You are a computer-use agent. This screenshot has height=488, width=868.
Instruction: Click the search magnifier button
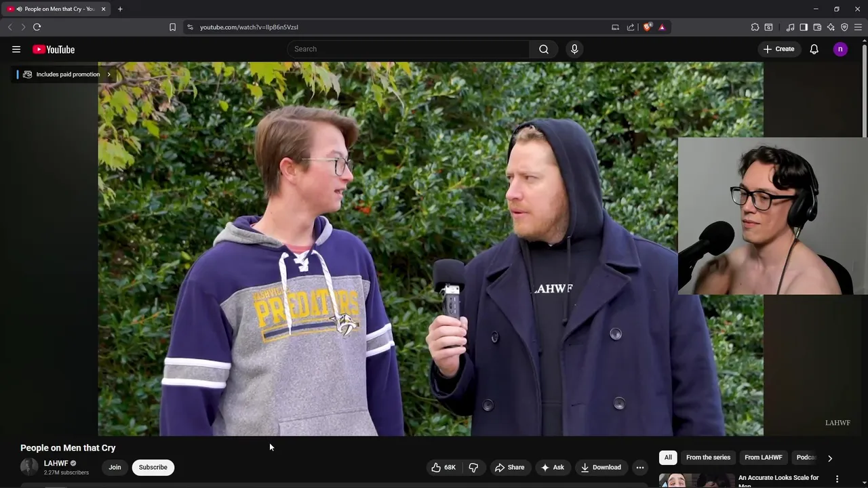point(544,49)
